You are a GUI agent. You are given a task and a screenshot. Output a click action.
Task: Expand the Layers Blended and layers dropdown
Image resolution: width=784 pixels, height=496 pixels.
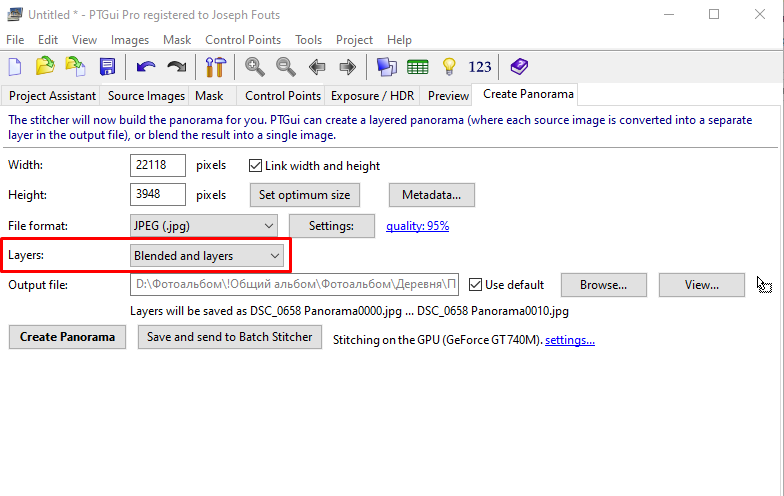click(x=206, y=256)
